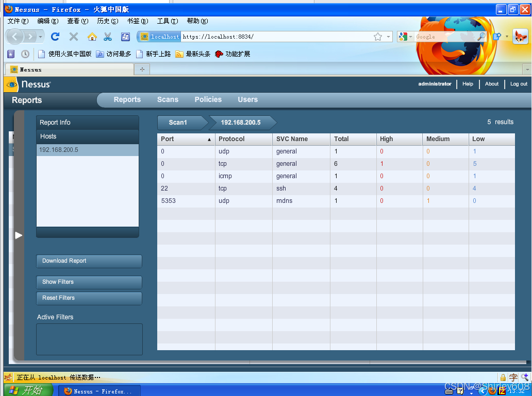Viewport: 532px width, 396px height.
Task: Click the search magnifier icon
Action: (x=481, y=37)
